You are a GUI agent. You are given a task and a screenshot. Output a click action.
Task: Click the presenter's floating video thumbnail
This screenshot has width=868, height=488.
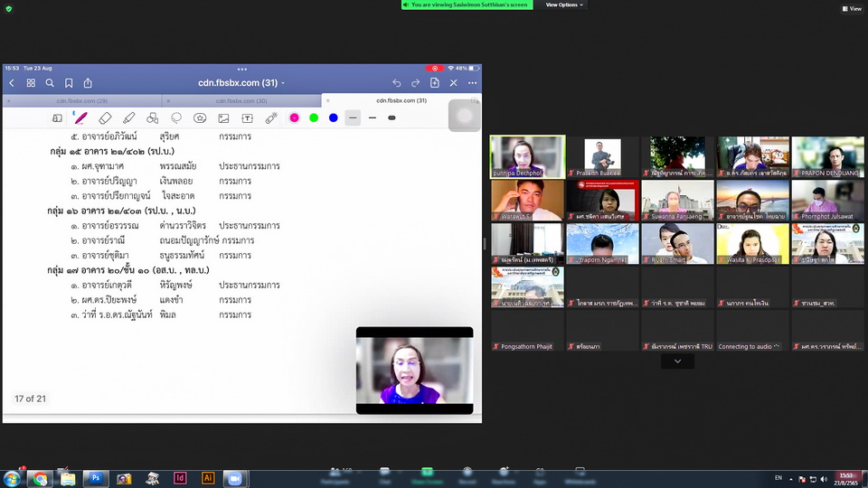pyautogui.click(x=415, y=371)
